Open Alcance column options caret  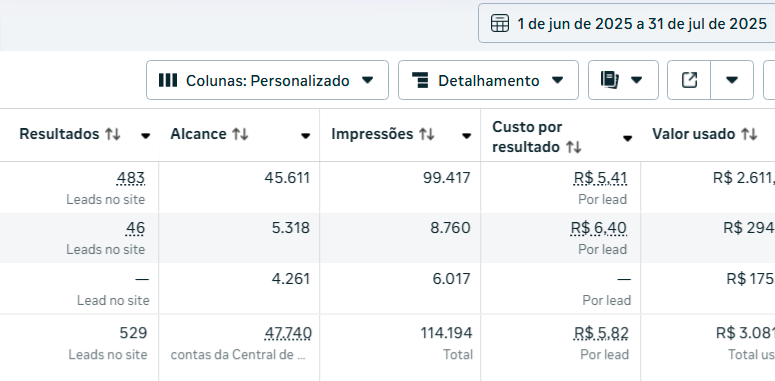click(x=305, y=136)
